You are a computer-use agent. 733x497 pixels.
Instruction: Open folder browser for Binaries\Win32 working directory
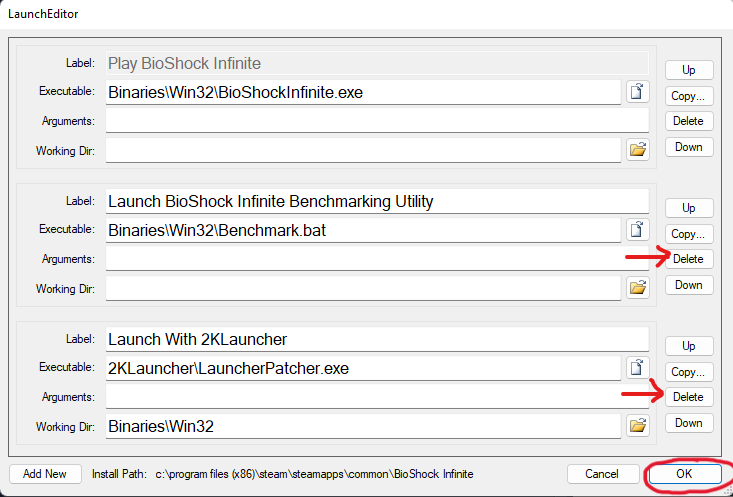(637, 426)
